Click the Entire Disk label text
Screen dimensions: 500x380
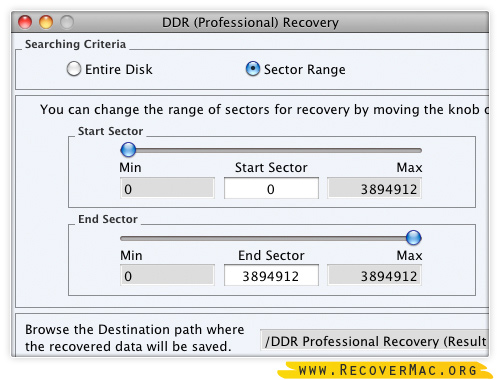pyautogui.click(x=119, y=69)
